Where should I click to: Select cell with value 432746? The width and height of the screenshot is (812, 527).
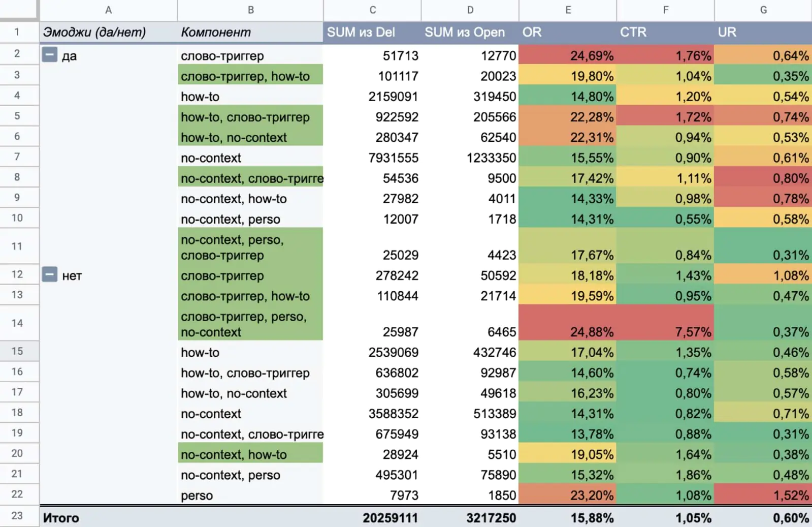pos(470,352)
